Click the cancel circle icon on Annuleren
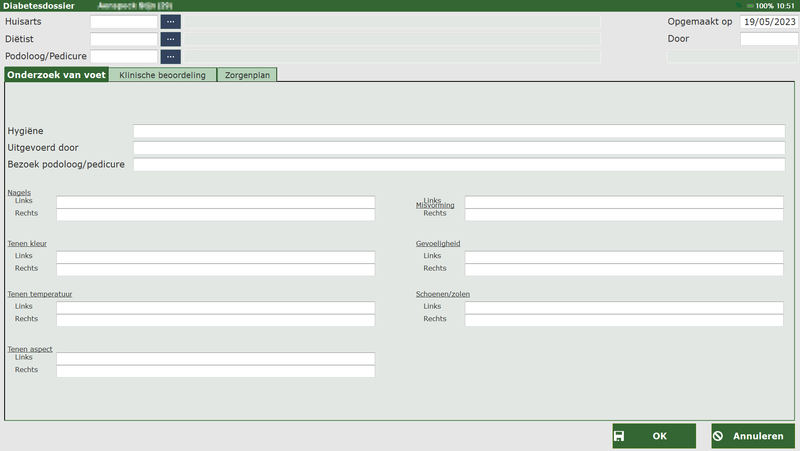 pyautogui.click(x=718, y=436)
